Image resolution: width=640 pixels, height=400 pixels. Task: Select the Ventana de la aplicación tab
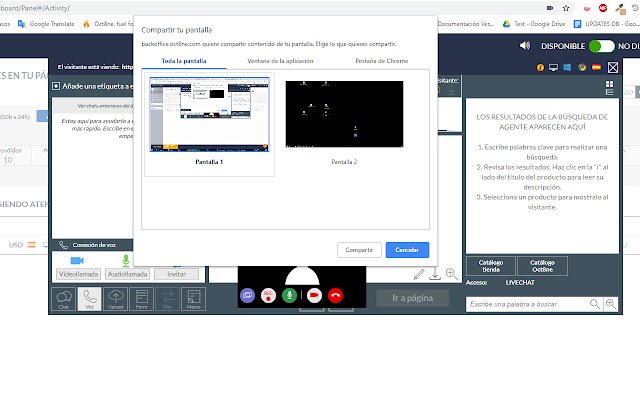click(x=280, y=61)
